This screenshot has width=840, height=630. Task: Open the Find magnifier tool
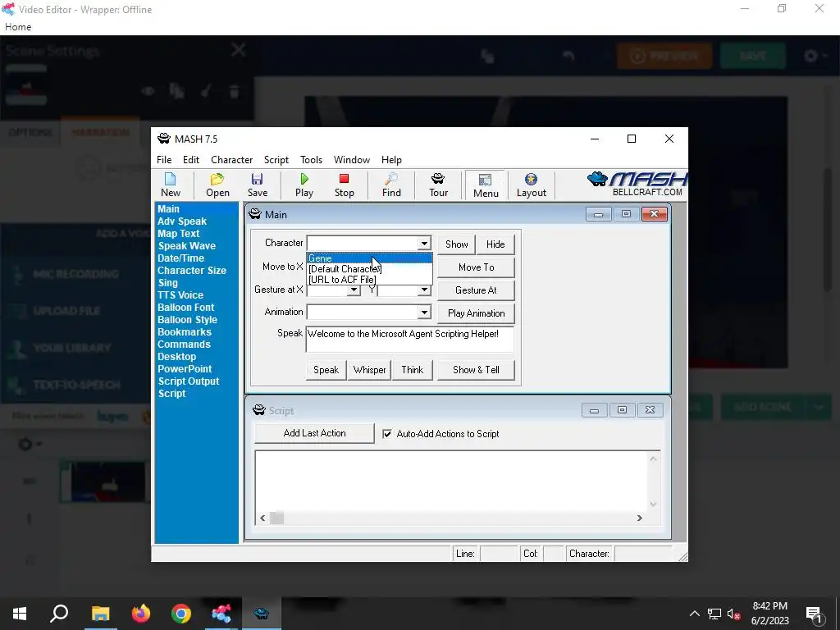pyautogui.click(x=391, y=185)
